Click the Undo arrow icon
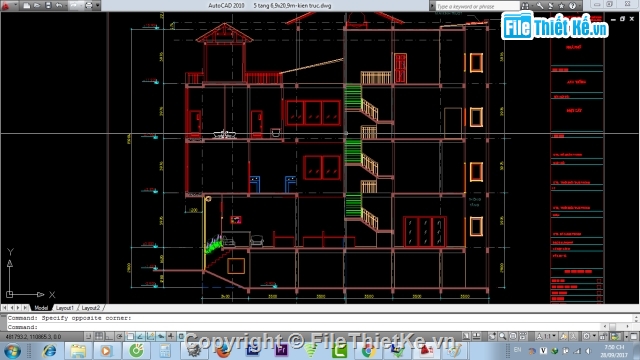Screen dimensions: 640x360 (59, 6)
